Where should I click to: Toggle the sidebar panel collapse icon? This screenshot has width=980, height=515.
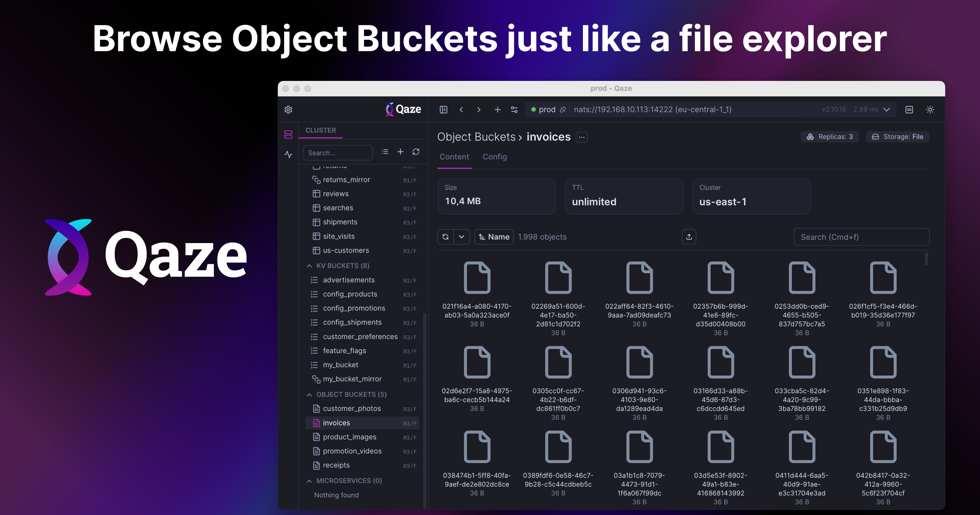(443, 110)
